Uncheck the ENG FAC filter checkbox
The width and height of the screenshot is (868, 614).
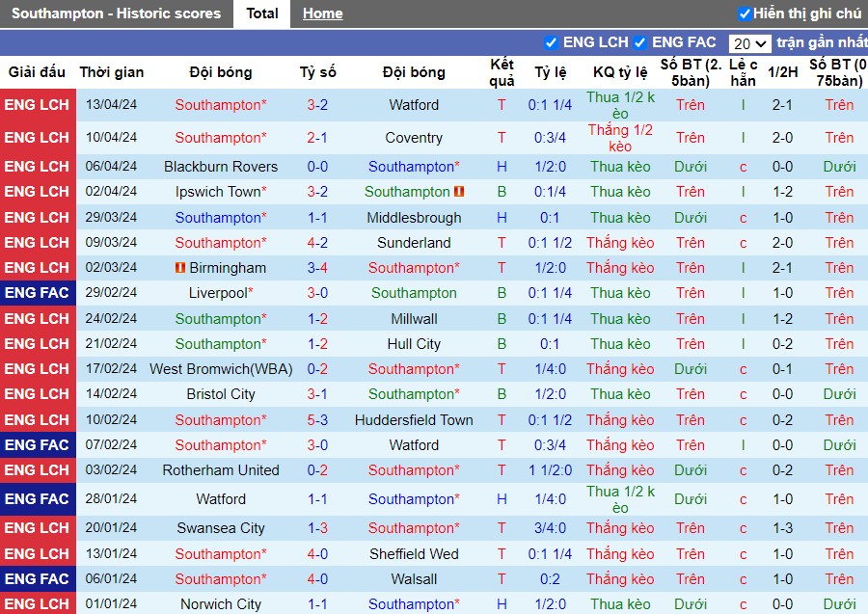640,42
